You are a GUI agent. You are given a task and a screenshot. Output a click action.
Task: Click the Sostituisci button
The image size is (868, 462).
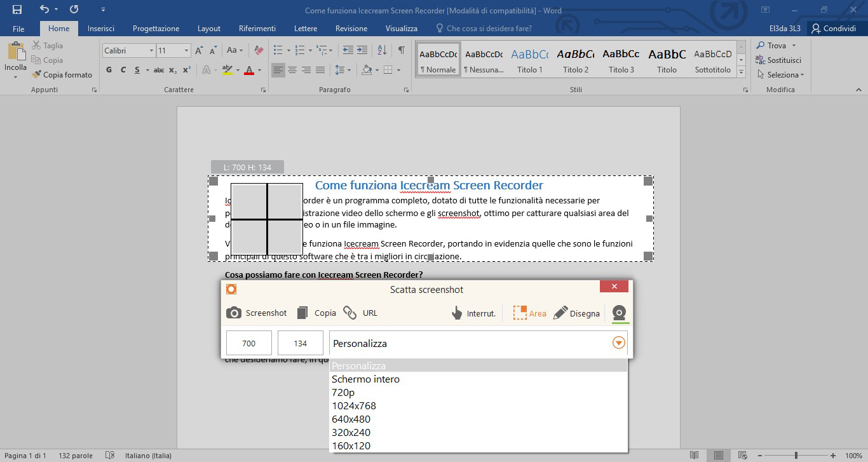click(x=778, y=60)
